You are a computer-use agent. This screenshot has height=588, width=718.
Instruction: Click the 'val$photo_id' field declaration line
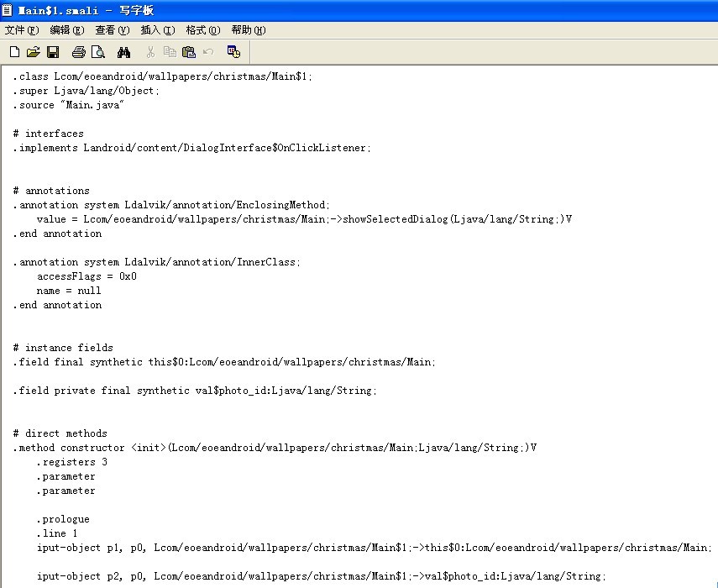click(195, 391)
